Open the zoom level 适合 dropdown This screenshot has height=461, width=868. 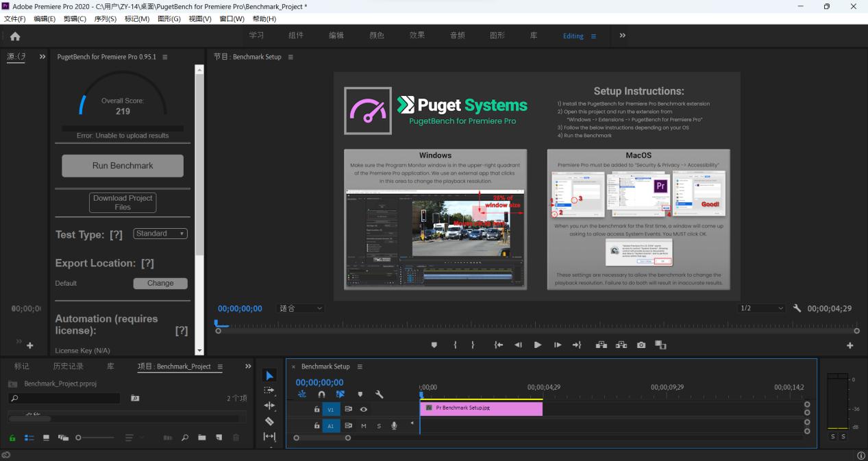pyautogui.click(x=300, y=308)
